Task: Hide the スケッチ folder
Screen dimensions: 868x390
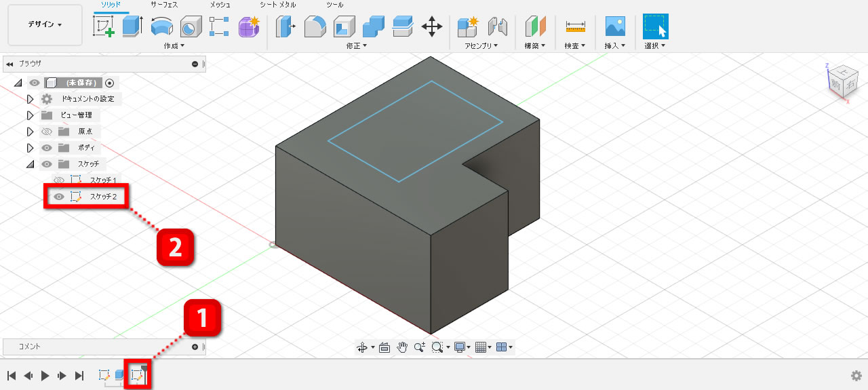Action: point(47,164)
